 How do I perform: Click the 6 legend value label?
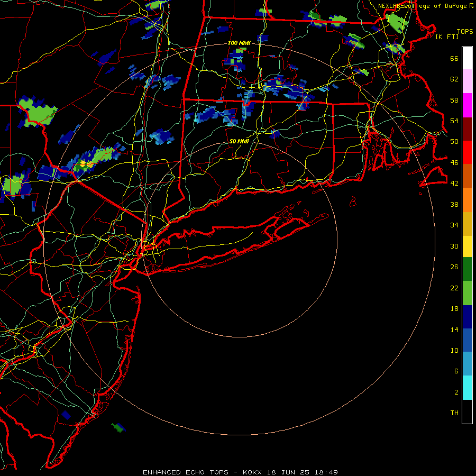click(456, 371)
